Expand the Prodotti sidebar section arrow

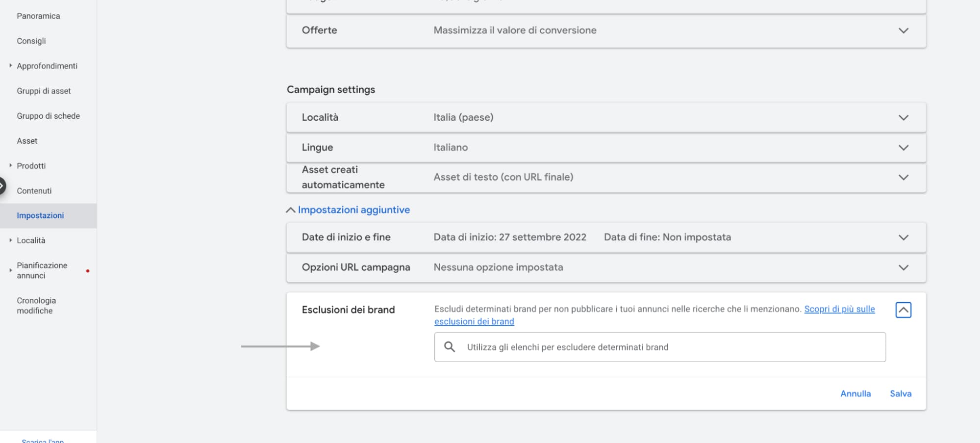(x=10, y=165)
